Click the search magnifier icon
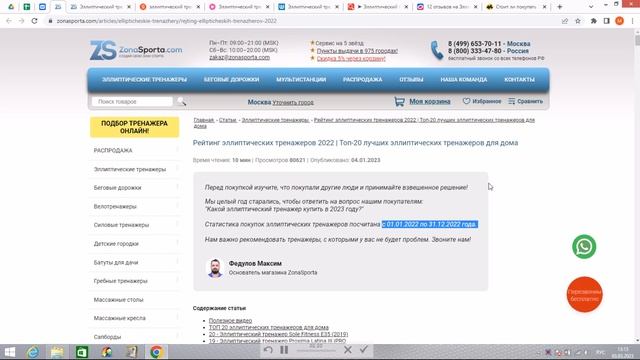Viewport: 640px width, 360px height. (x=182, y=102)
